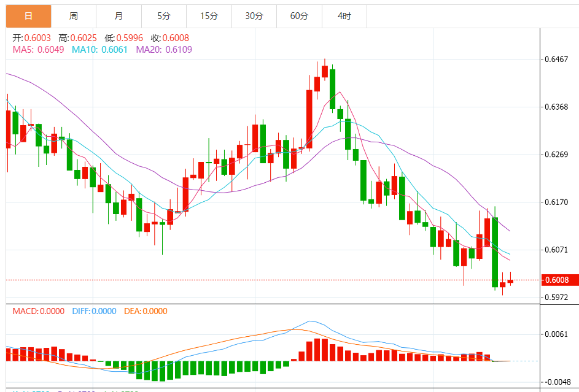This screenshot has height=392, width=579.
Task: Click the MA5: 0.6049 indicator label
Action: point(39,50)
